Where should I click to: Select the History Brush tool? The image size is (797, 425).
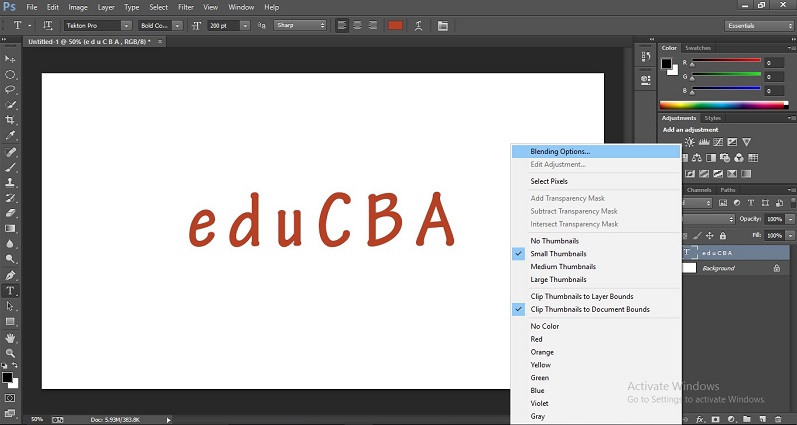click(10, 198)
